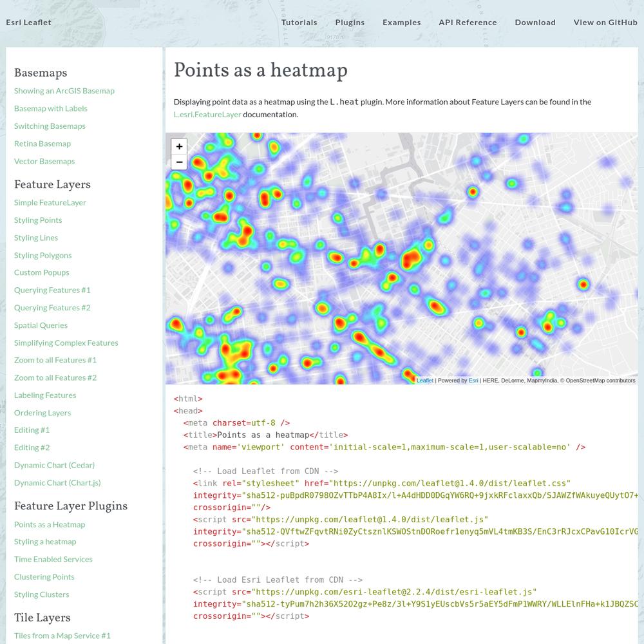Click the 'Load Leaflet from CDN' code comment

click(x=266, y=471)
